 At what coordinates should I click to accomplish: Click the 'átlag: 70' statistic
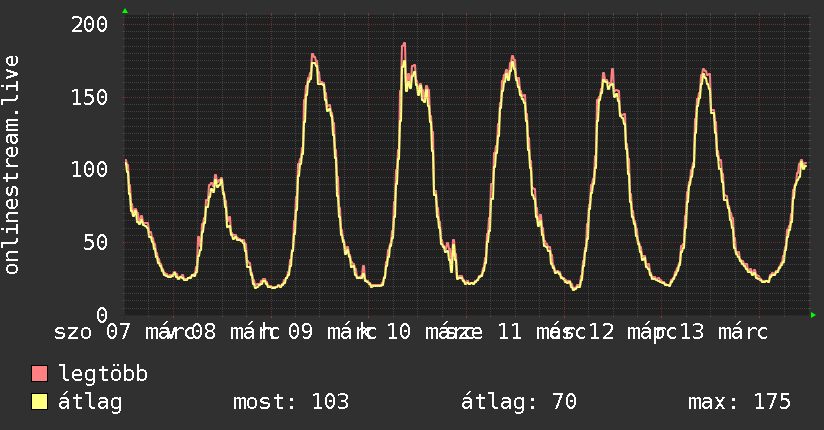coord(519,402)
